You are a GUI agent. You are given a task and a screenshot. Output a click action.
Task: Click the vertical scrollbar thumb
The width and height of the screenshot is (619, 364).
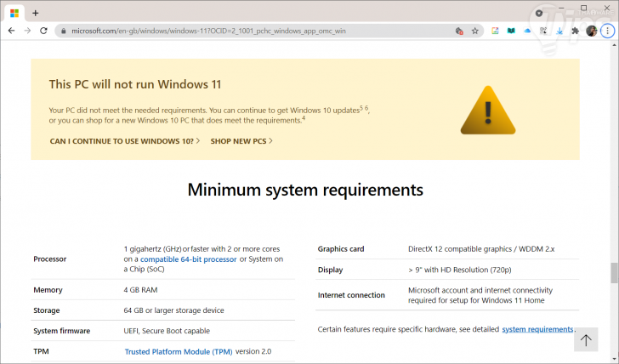tap(614, 273)
